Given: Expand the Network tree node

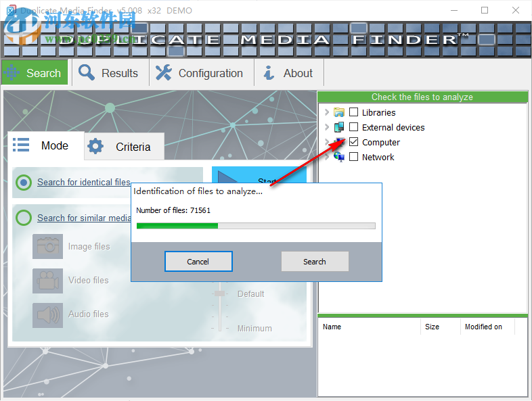Looking at the screenshot, I should 327,157.
